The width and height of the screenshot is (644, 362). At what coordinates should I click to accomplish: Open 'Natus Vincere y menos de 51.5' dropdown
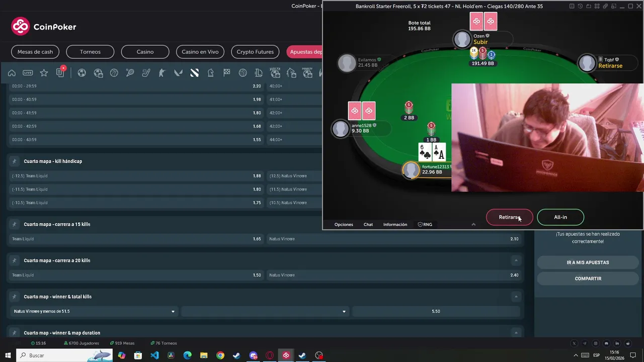94,311
